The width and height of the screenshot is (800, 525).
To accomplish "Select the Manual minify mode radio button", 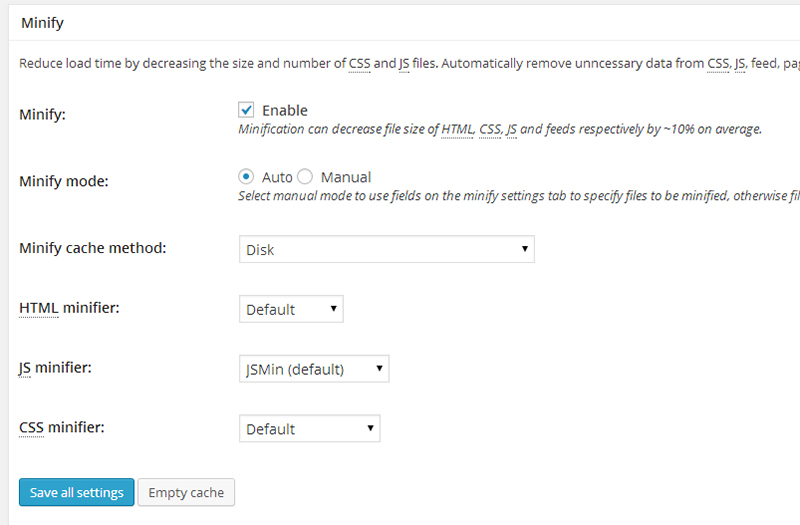I will pyautogui.click(x=306, y=177).
